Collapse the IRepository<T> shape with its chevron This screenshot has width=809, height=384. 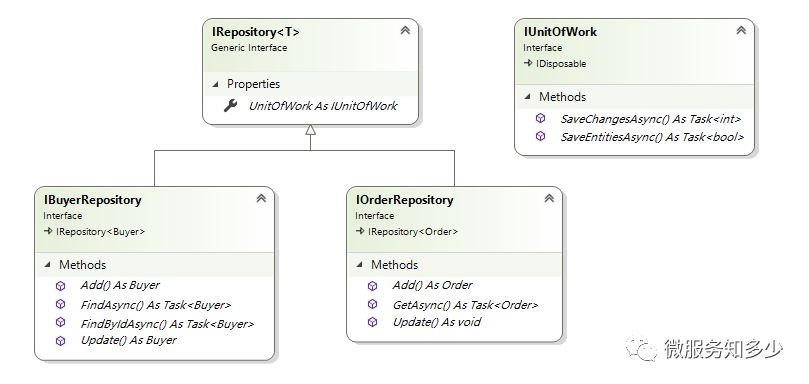click(405, 30)
